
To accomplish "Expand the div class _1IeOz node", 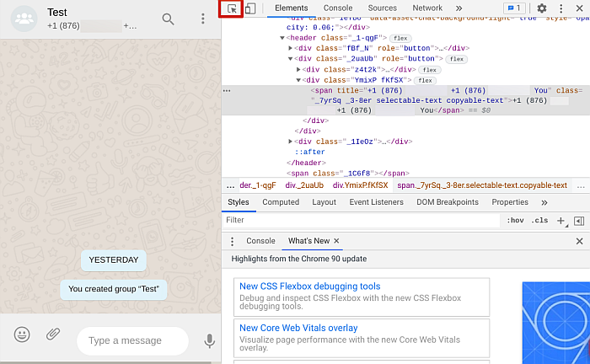I will pyautogui.click(x=290, y=142).
